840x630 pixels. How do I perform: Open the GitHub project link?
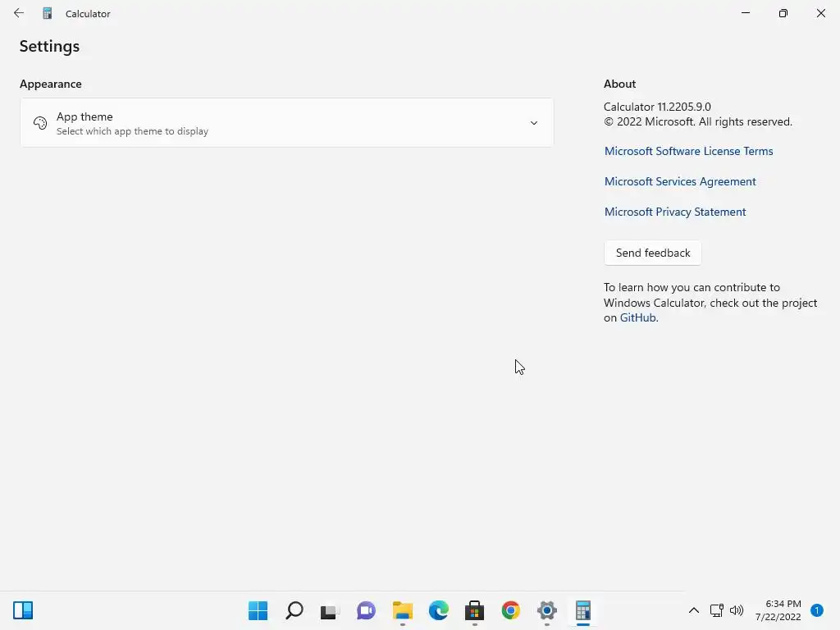pos(637,317)
